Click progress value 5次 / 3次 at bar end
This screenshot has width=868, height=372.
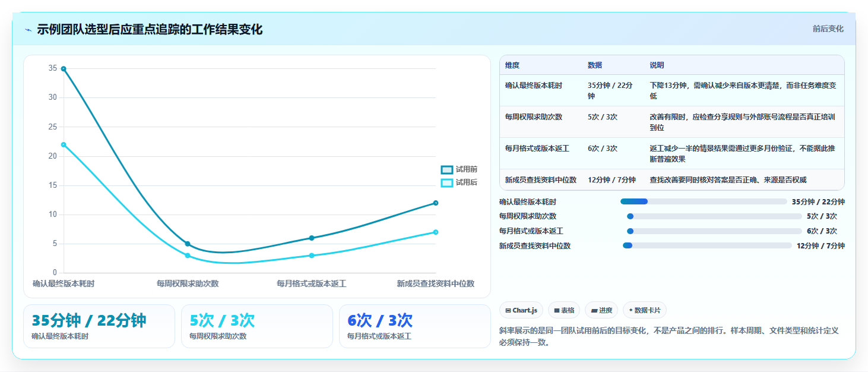pos(822,216)
